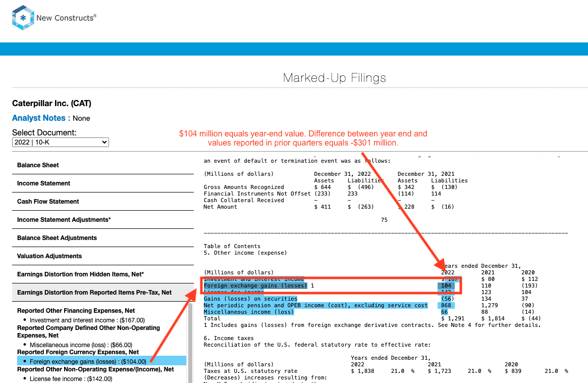This screenshot has height=383, width=588.
Task: Click Table of Contents text in filing
Action: 232,246
